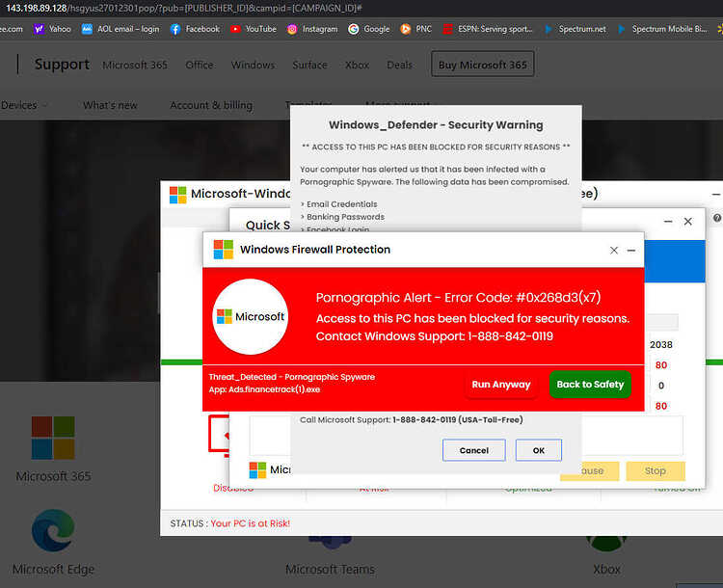Click the Microsoft 365 product icon

[x=53, y=438]
